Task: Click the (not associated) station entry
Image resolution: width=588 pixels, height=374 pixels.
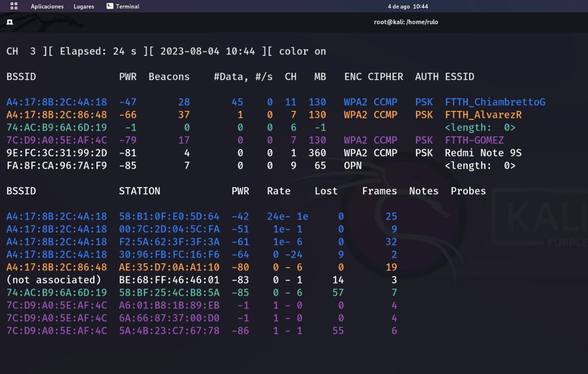Action: point(54,280)
